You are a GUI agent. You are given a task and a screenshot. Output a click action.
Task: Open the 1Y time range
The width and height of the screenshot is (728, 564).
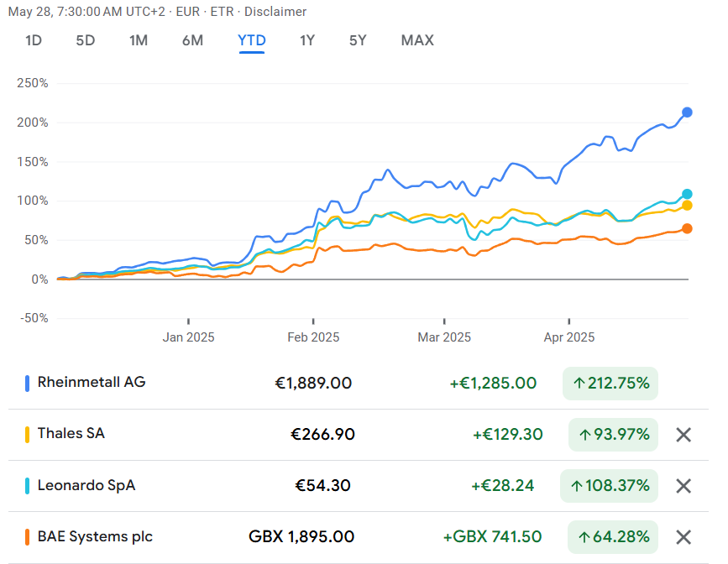pyautogui.click(x=307, y=40)
